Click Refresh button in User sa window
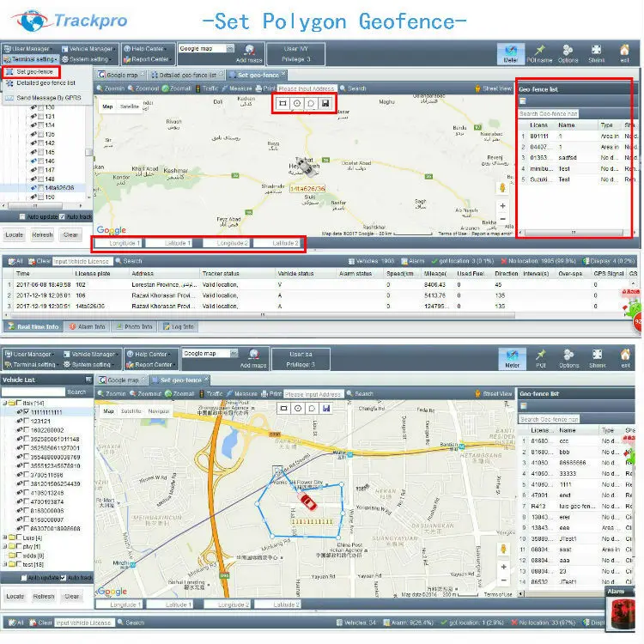Image resolution: width=644 pixels, height=644 pixels. point(44,596)
